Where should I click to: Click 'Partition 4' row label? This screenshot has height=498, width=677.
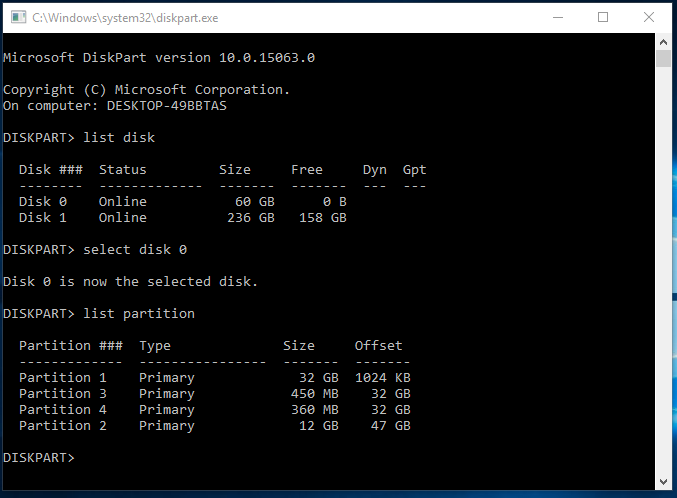pyautogui.click(x=63, y=409)
